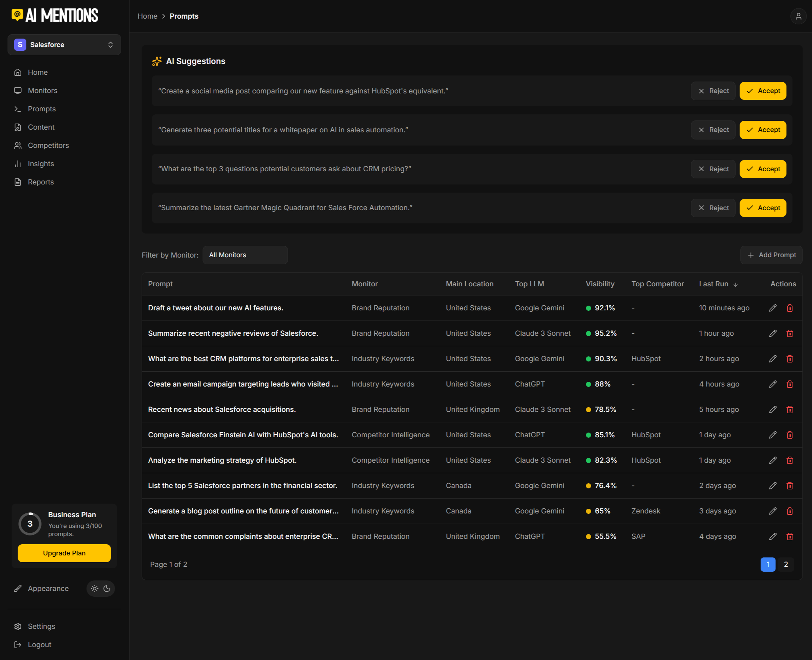Go to page 2 of prompts
The height and width of the screenshot is (660, 812).
click(786, 565)
